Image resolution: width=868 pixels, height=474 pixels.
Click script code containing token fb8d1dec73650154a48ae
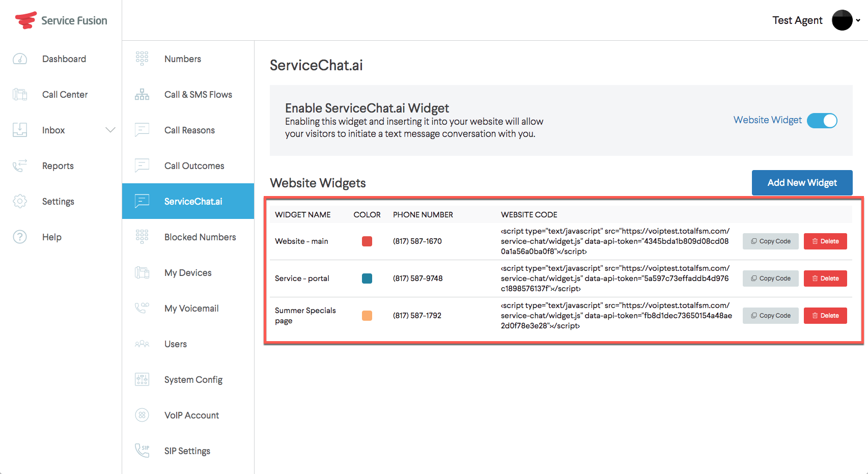tap(617, 316)
